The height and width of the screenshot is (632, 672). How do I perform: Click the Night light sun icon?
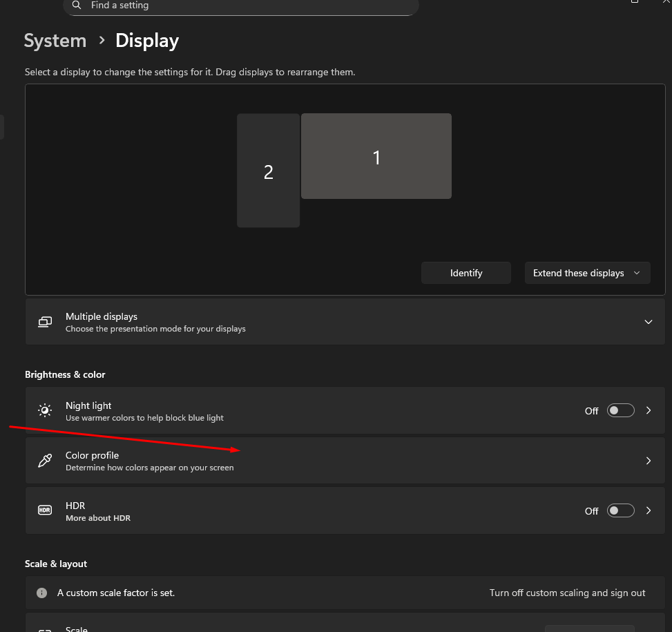(45, 410)
